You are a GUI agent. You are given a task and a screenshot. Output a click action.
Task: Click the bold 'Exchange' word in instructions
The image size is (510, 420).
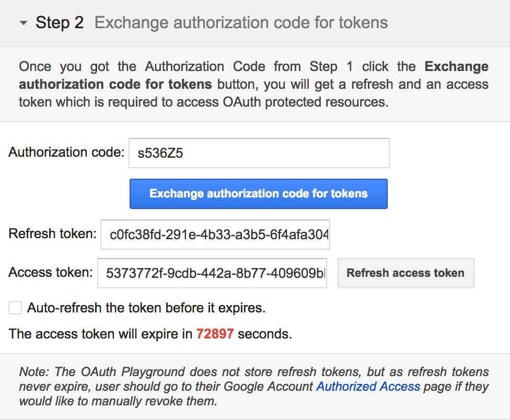point(456,67)
